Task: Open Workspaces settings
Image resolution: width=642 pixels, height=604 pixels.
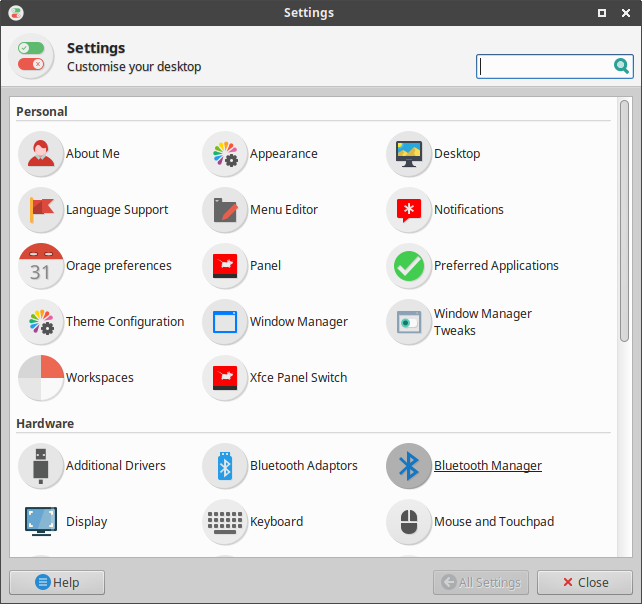Action: tap(41, 378)
